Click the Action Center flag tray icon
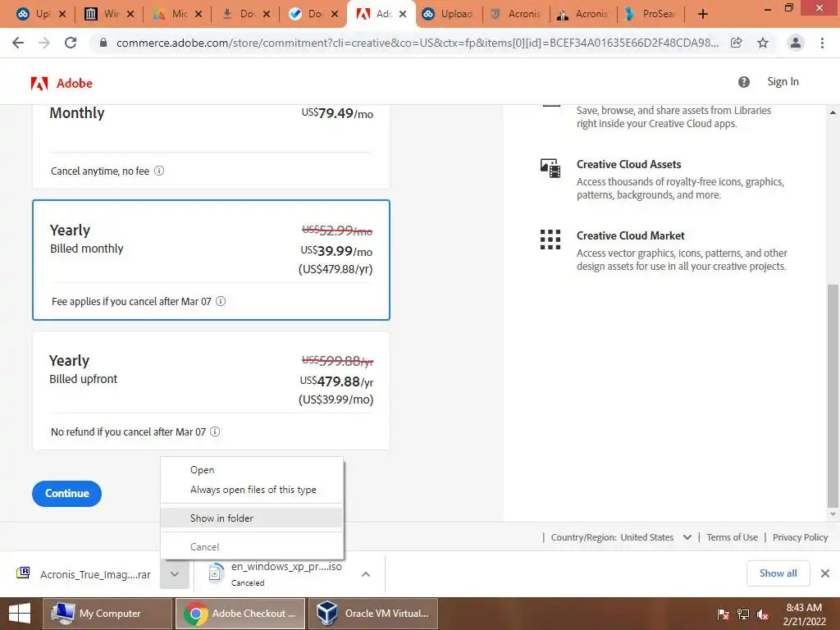 coord(724,614)
